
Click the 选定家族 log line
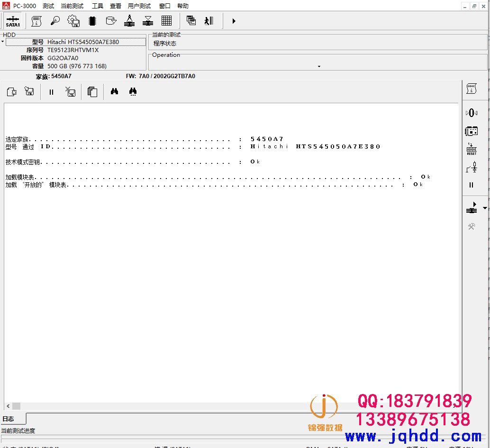(x=145, y=139)
